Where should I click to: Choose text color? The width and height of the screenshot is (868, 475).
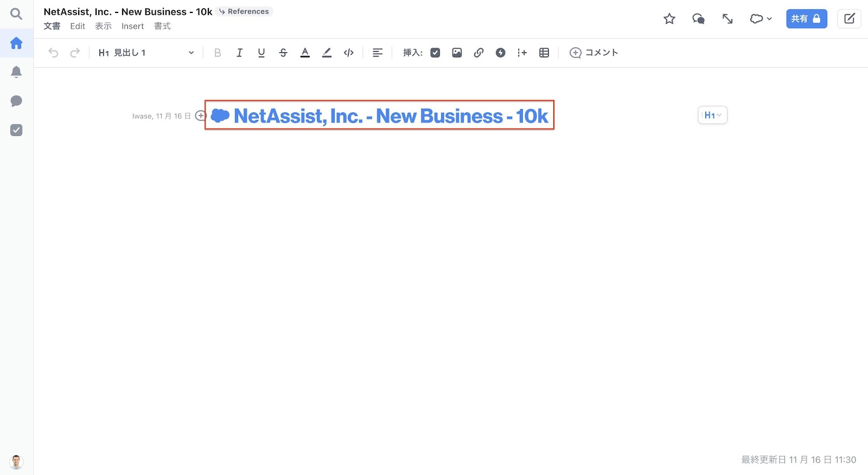[305, 53]
